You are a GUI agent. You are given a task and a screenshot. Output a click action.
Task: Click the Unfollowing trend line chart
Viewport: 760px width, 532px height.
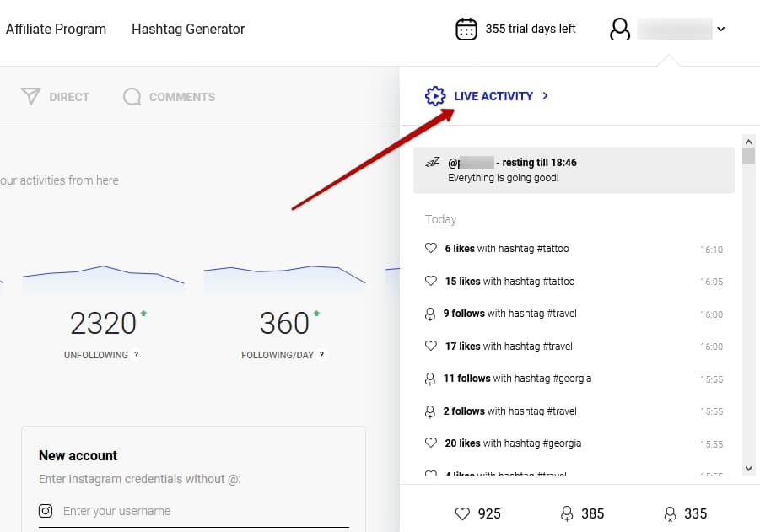[103, 278]
